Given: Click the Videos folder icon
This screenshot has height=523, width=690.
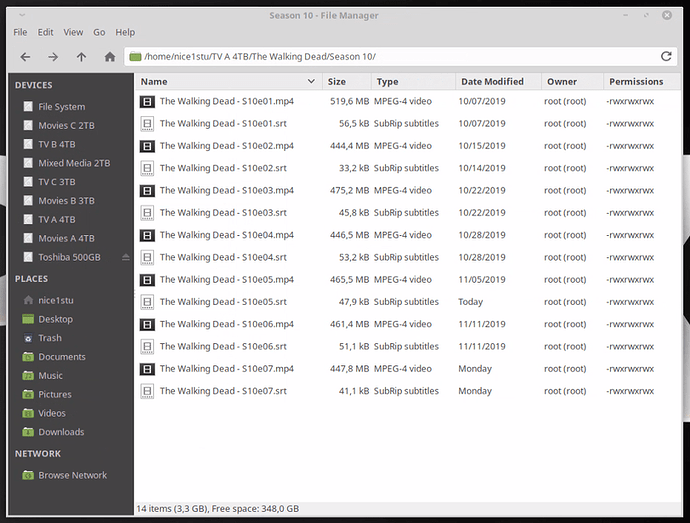Looking at the screenshot, I should click(x=28, y=413).
